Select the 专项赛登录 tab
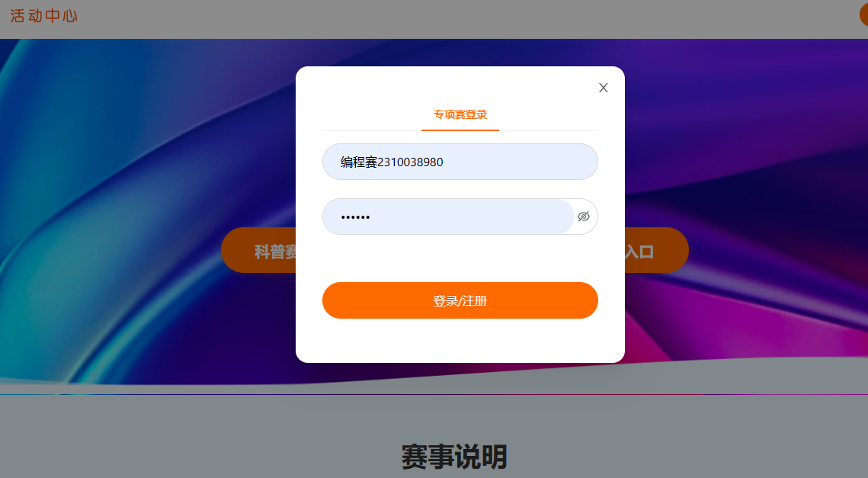The image size is (868, 478). pos(460,114)
